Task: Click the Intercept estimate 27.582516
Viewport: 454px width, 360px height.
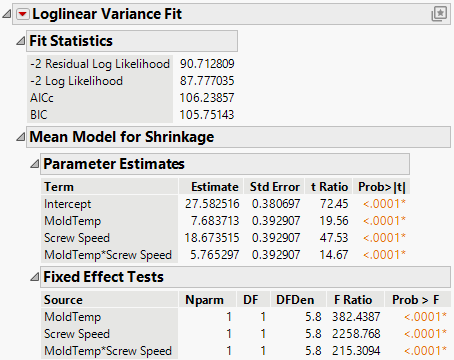Action: click(x=212, y=204)
